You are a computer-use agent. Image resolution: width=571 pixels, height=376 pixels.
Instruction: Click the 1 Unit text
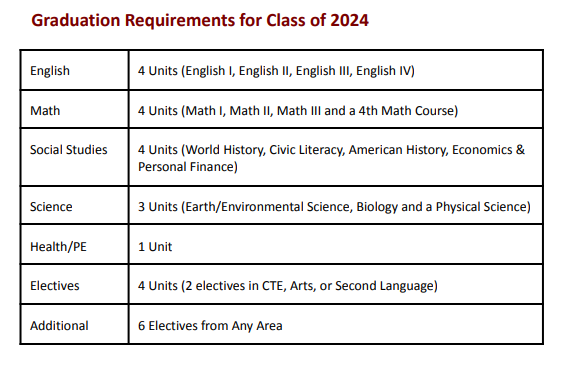point(155,247)
